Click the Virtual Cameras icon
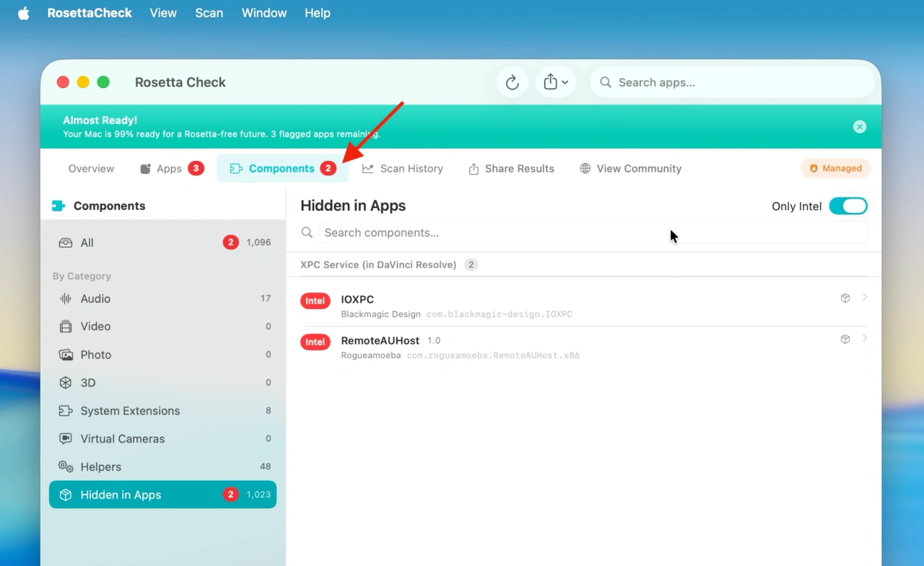Screen dimensions: 924x566 66,439
